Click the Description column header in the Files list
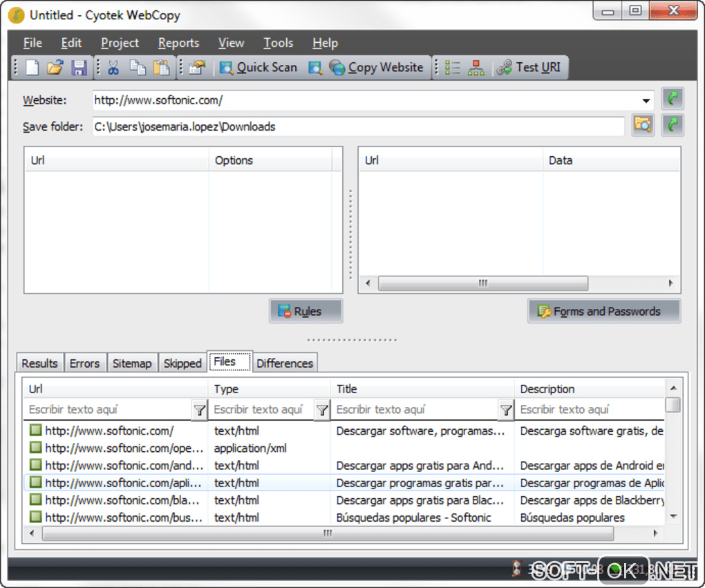The height and width of the screenshot is (588, 705). (590, 389)
